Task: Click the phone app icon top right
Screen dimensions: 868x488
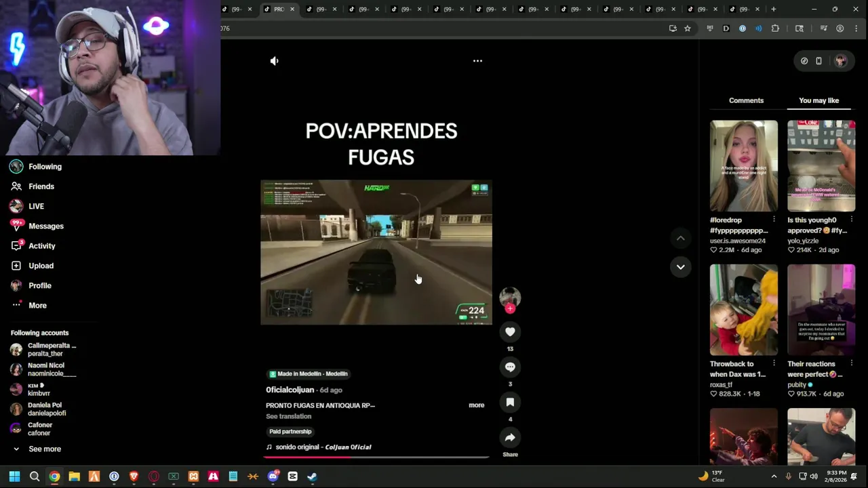Action: click(x=818, y=61)
